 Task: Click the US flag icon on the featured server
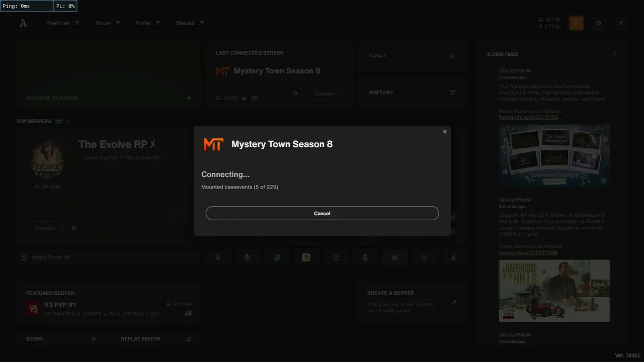[x=188, y=313]
